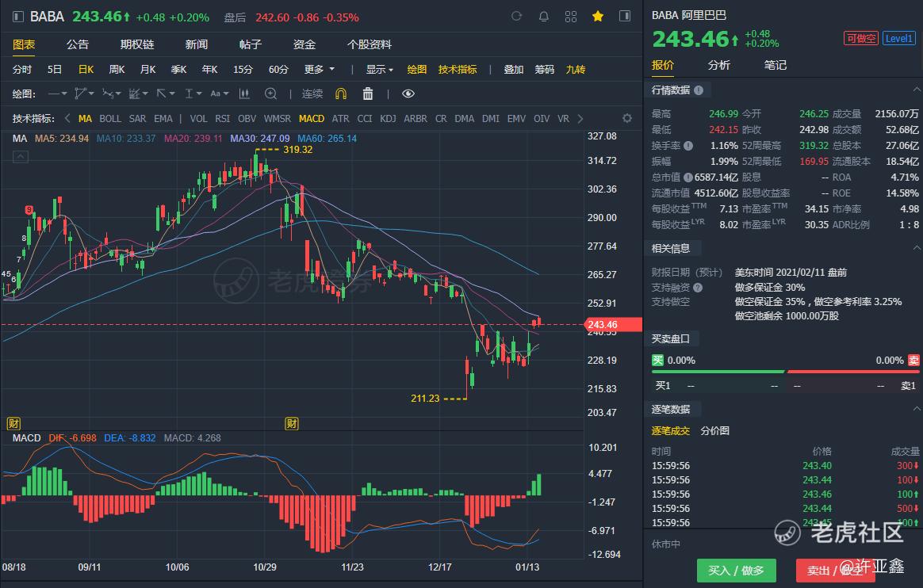The image size is (923, 588).
Task: Switch to the 帖子 tab
Action: (x=250, y=44)
